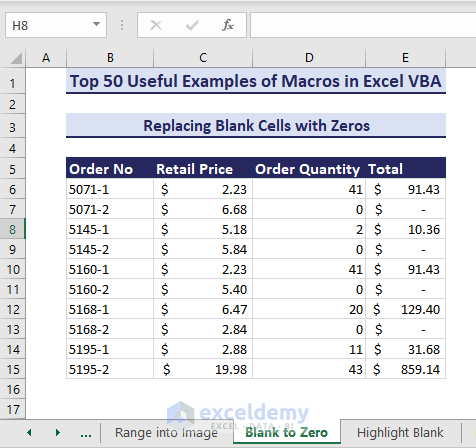This screenshot has height=448, width=476.
Task: Select retail price 5.84 cell
Action: tap(203, 249)
